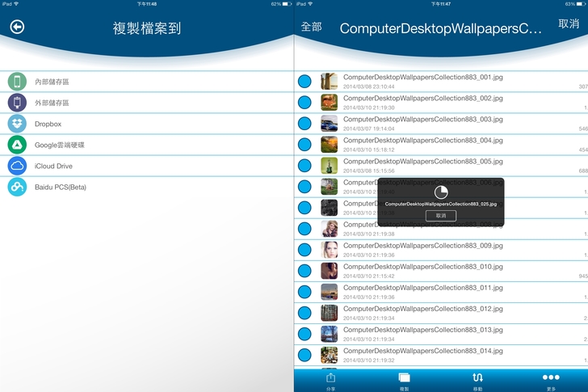The width and height of the screenshot is (588, 392).
Task: Click the folder title ComputerDesktopWallpapersC…
Action: [441, 28]
